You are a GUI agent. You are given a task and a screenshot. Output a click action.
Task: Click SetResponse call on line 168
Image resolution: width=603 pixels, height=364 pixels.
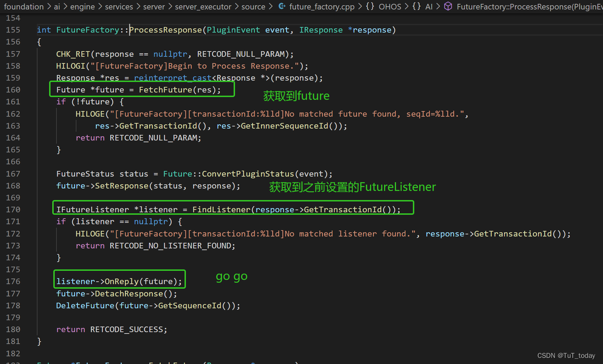(122, 186)
